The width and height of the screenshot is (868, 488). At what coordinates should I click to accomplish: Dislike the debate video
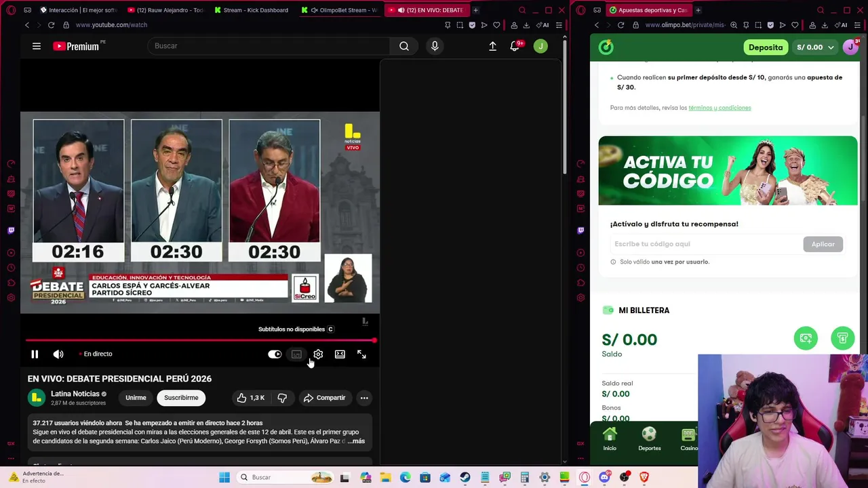(x=283, y=398)
